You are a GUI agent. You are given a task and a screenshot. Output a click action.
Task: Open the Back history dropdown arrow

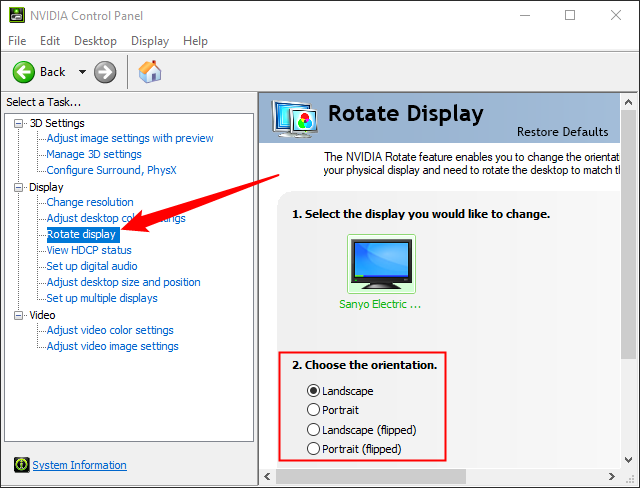click(x=82, y=72)
